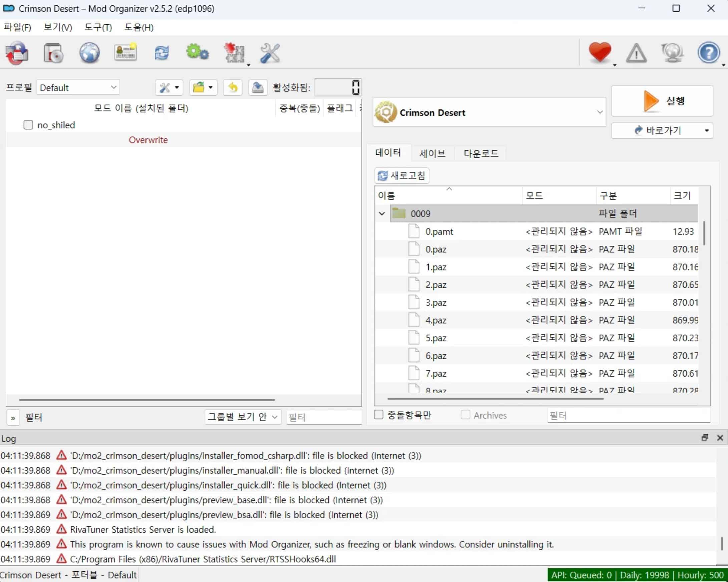Image resolution: width=728 pixels, height=582 pixels.
Task: Open the executables green gears icon
Action: (197, 52)
